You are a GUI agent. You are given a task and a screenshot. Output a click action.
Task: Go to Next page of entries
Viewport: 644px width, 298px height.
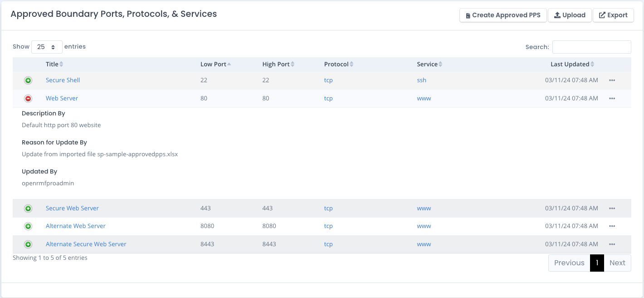[x=617, y=263]
